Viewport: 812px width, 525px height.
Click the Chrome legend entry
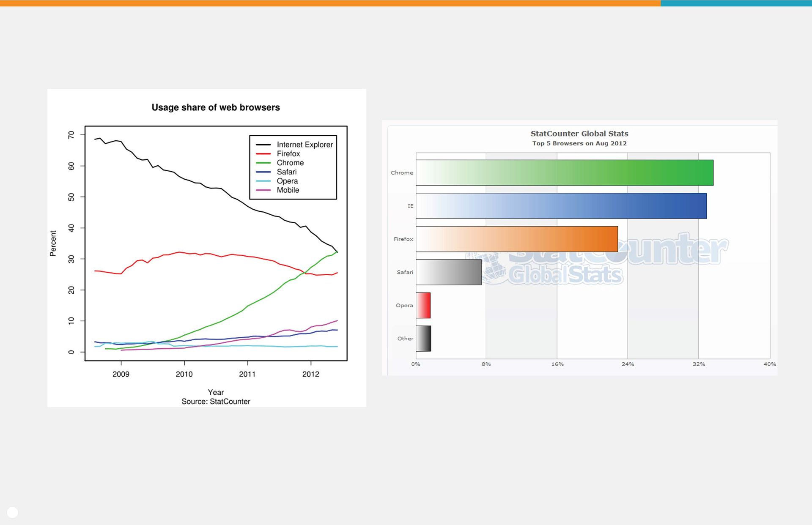pyautogui.click(x=290, y=163)
